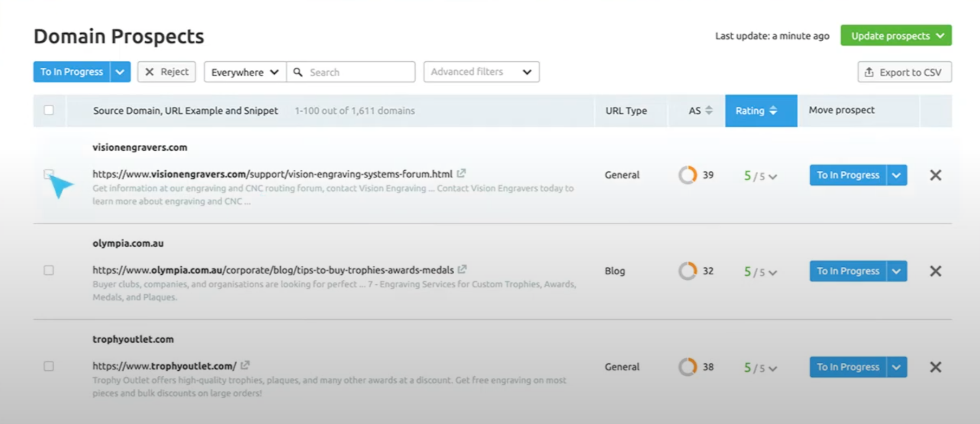Open external link icon for visionengravers URL

coord(461,174)
